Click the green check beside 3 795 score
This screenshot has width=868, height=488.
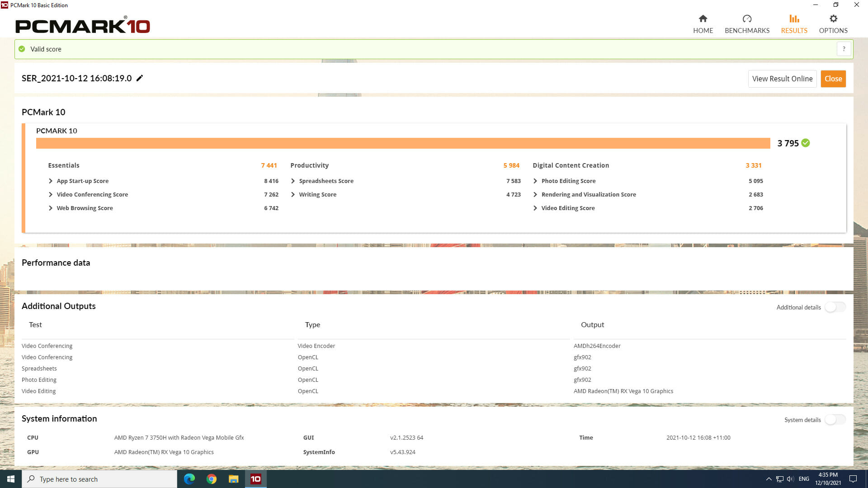pos(806,143)
